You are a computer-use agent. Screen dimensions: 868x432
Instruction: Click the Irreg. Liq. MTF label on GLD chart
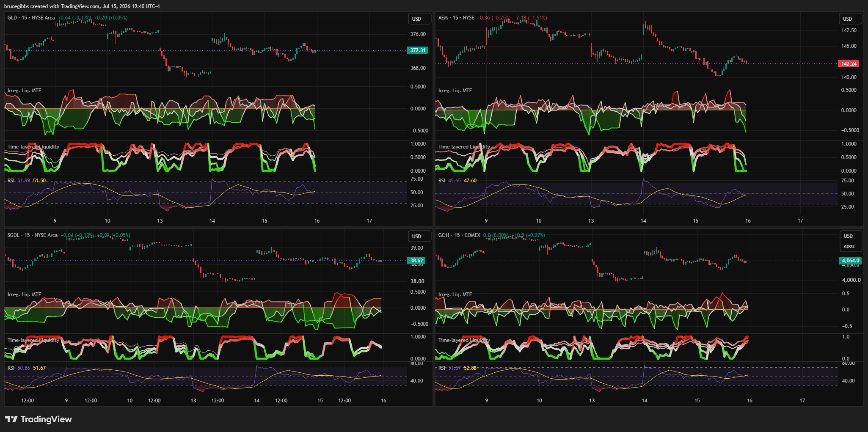[24, 91]
